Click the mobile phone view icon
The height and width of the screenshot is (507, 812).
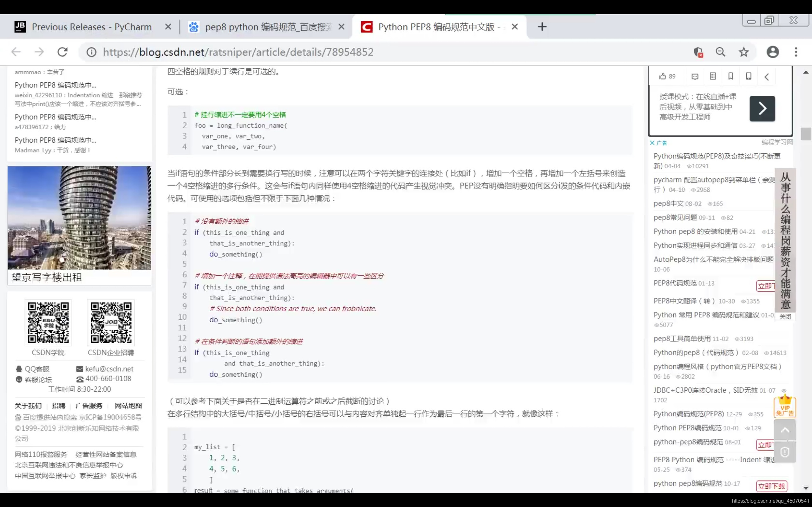[748, 76]
